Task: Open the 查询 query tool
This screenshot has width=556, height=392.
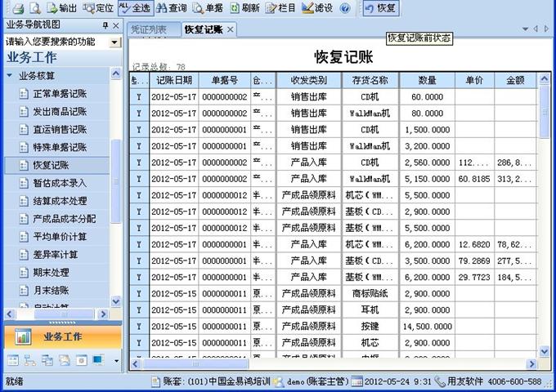Action: pyautogui.click(x=172, y=8)
